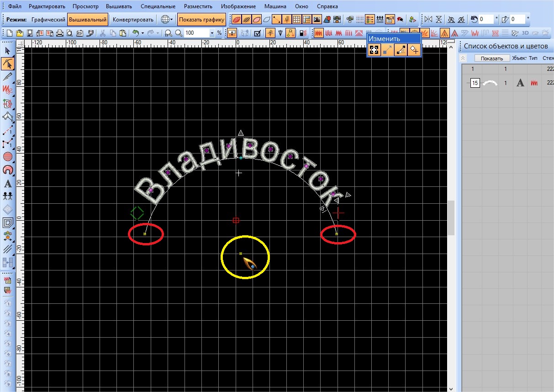Click the 3D stitch effect icon
This screenshot has width=554, height=392.
click(525, 33)
